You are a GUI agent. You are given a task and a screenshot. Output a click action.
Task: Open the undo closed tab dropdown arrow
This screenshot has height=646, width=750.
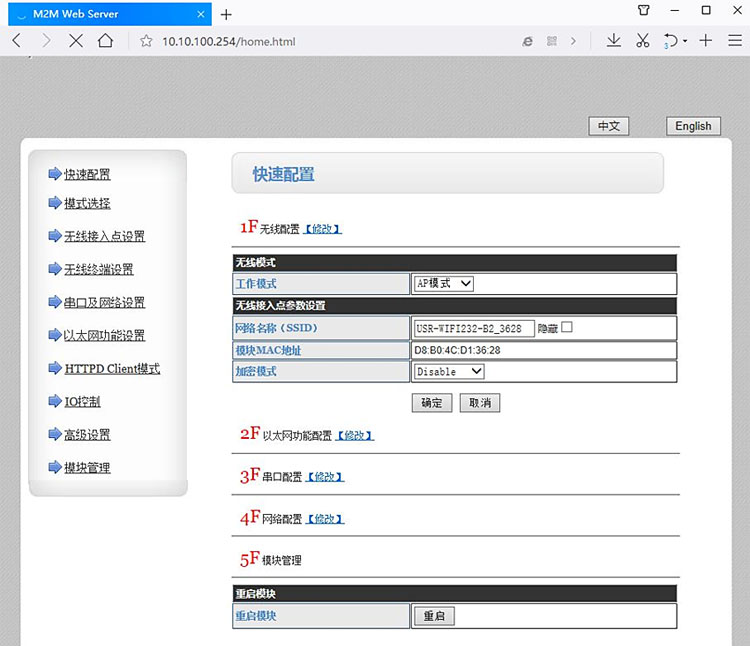pos(685,42)
